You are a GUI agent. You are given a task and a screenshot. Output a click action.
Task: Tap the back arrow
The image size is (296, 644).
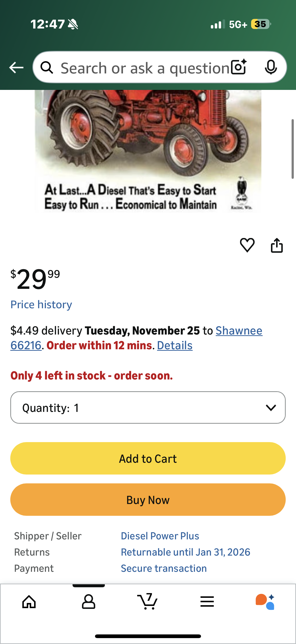tap(16, 68)
